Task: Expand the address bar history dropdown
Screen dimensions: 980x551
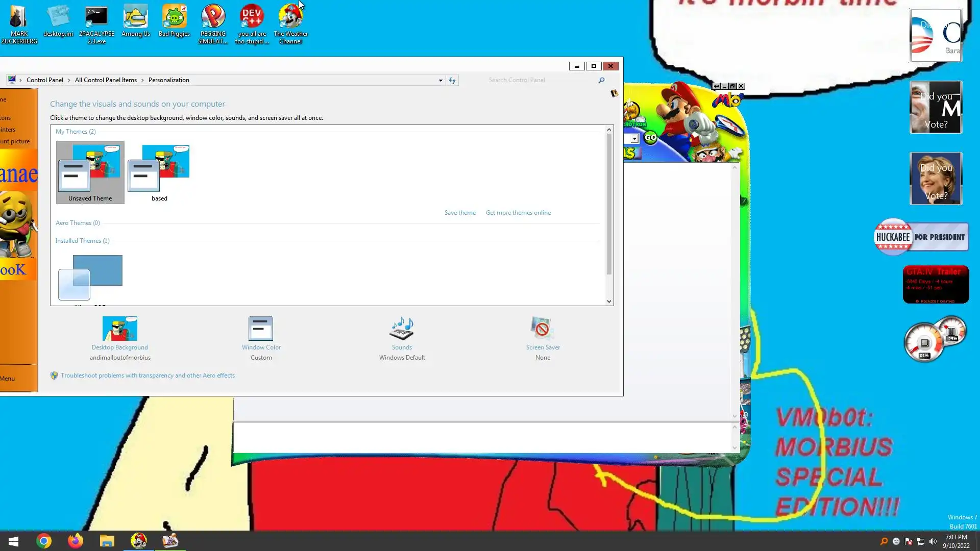Action: click(440, 80)
